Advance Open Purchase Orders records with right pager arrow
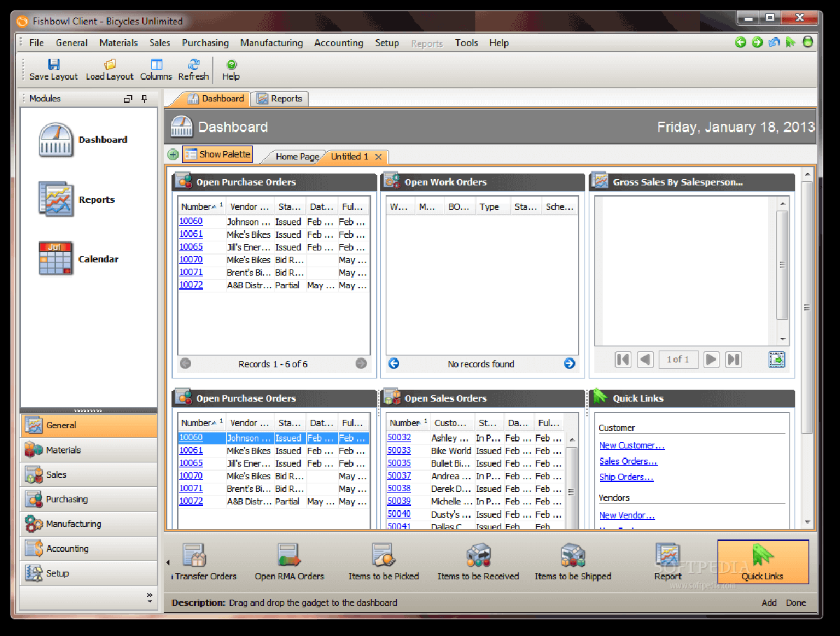The width and height of the screenshot is (840, 636). (361, 363)
